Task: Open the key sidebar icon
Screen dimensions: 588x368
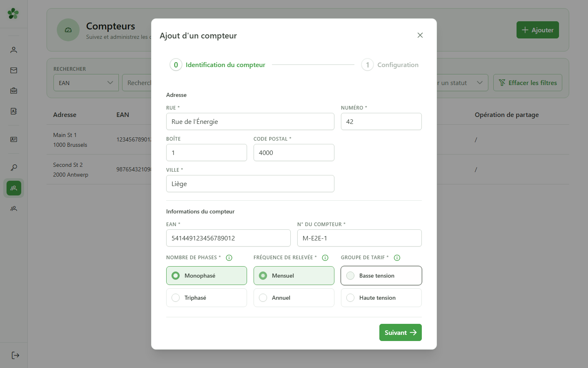Action: click(x=14, y=168)
